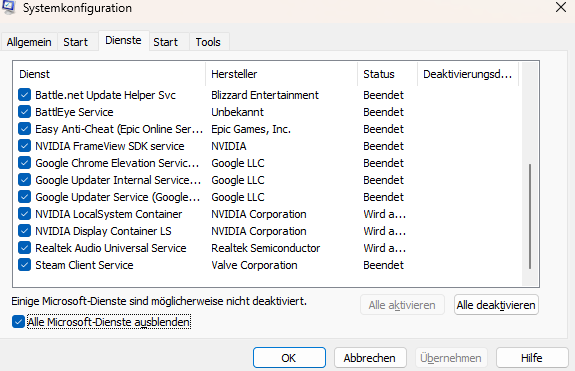Viewport: 575px width, 371px height.
Task: Switch to the Allgemein tab
Action: click(29, 42)
